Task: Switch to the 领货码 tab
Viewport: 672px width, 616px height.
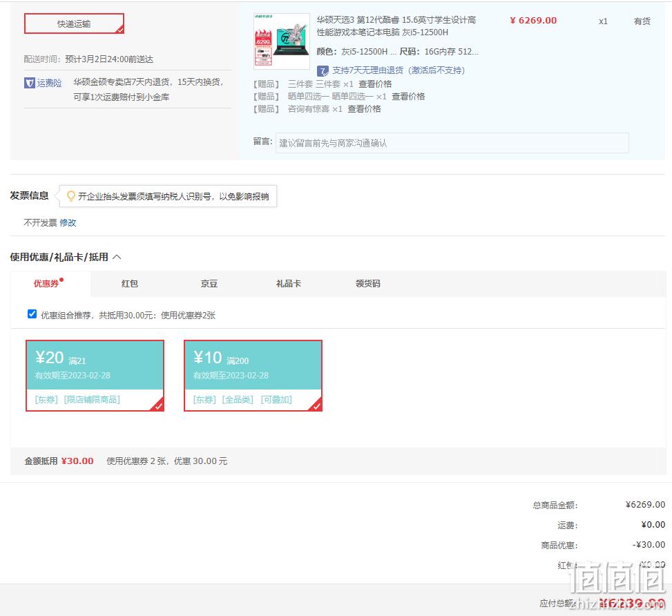Action: (x=367, y=283)
